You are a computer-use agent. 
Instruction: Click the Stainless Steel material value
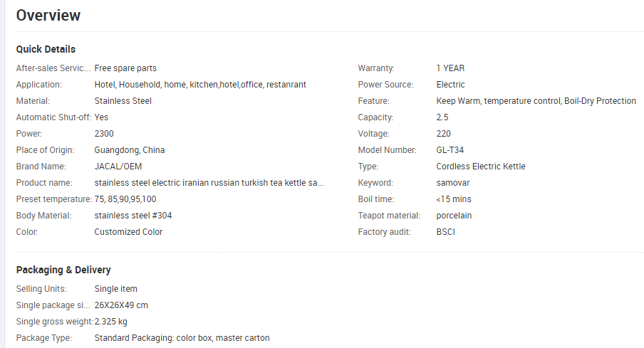[x=123, y=101]
